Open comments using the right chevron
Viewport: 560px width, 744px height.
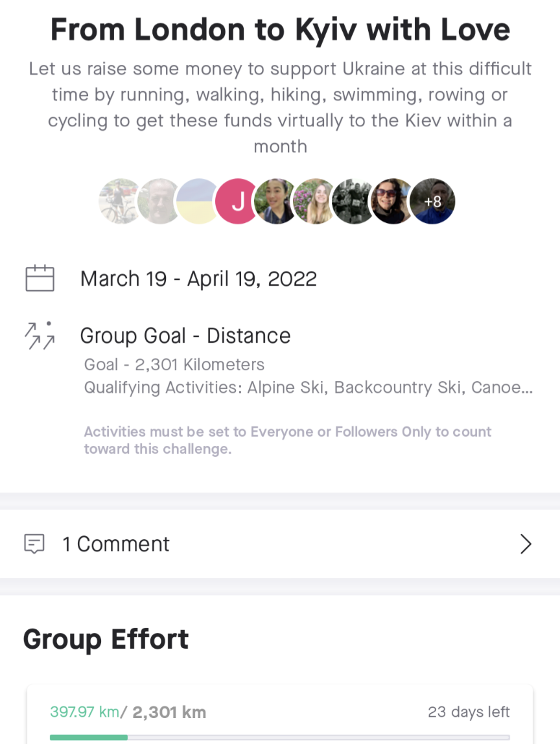(x=526, y=544)
